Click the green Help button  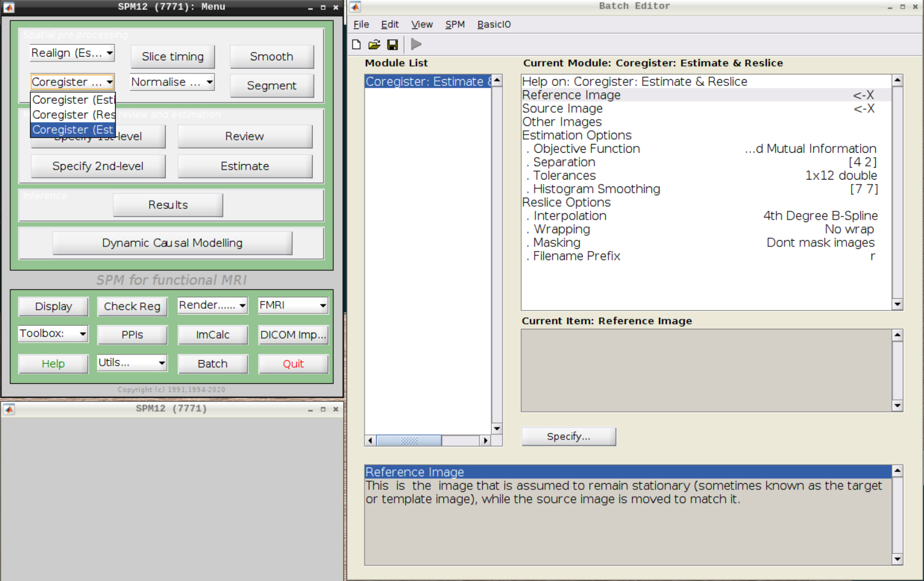click(53, 364)
